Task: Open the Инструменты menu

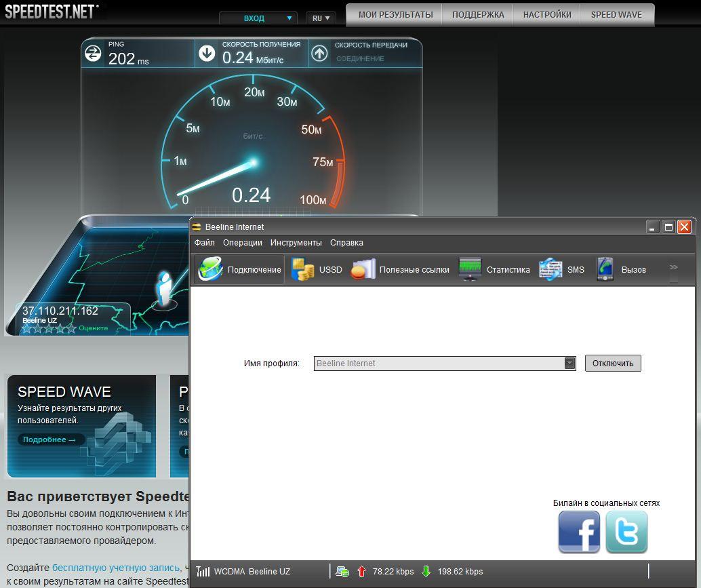Action: (296, 242)
